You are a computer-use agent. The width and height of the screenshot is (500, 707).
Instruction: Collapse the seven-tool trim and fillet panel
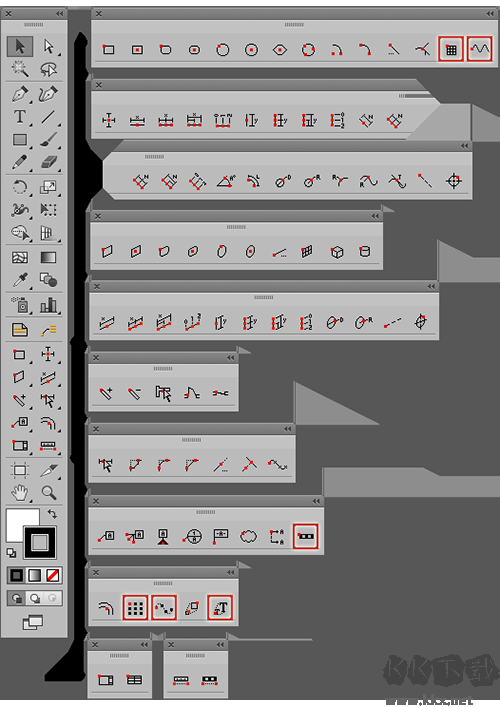pos(288,429)
